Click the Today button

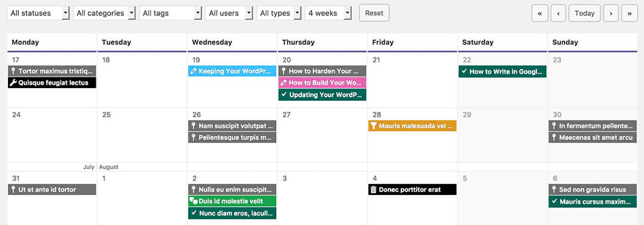point(585,13)
